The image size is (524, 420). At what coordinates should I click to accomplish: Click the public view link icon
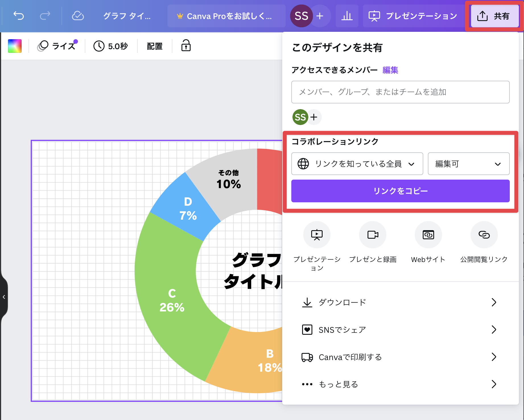(x=484, y=235)
